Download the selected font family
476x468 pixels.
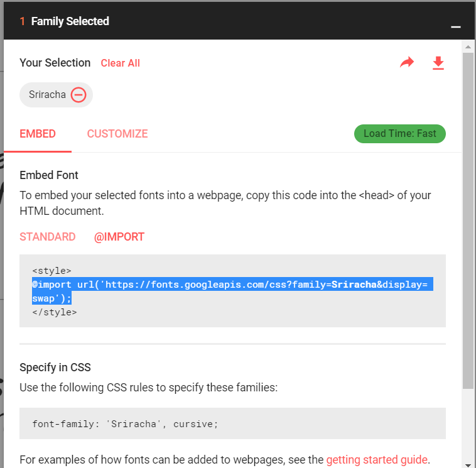(x=438, y=63)
